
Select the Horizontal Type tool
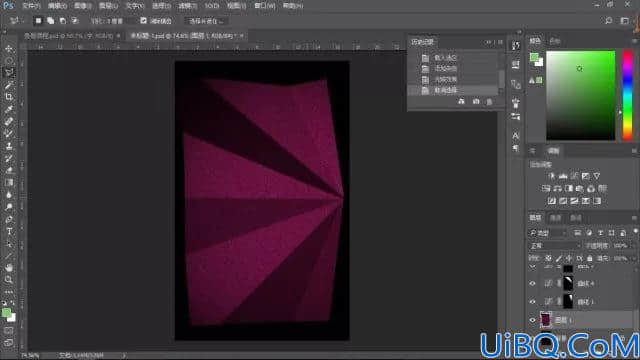(9, 231)
